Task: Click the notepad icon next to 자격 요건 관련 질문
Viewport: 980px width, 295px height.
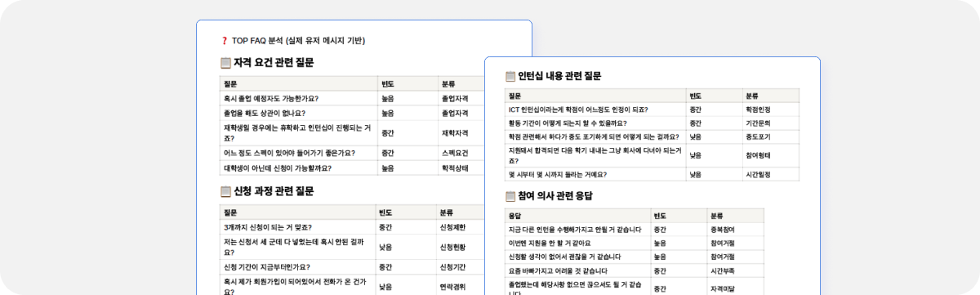Action: tap(225, 63)
